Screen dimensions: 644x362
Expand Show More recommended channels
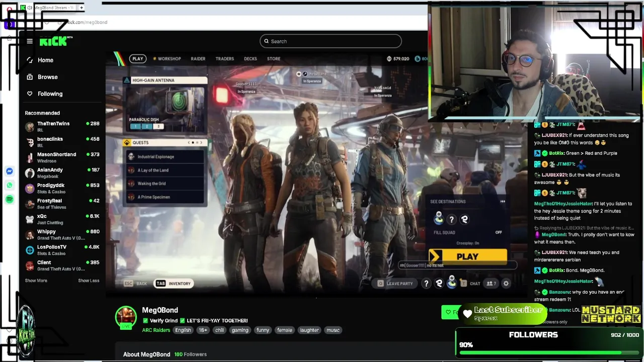tap(36, 281)
